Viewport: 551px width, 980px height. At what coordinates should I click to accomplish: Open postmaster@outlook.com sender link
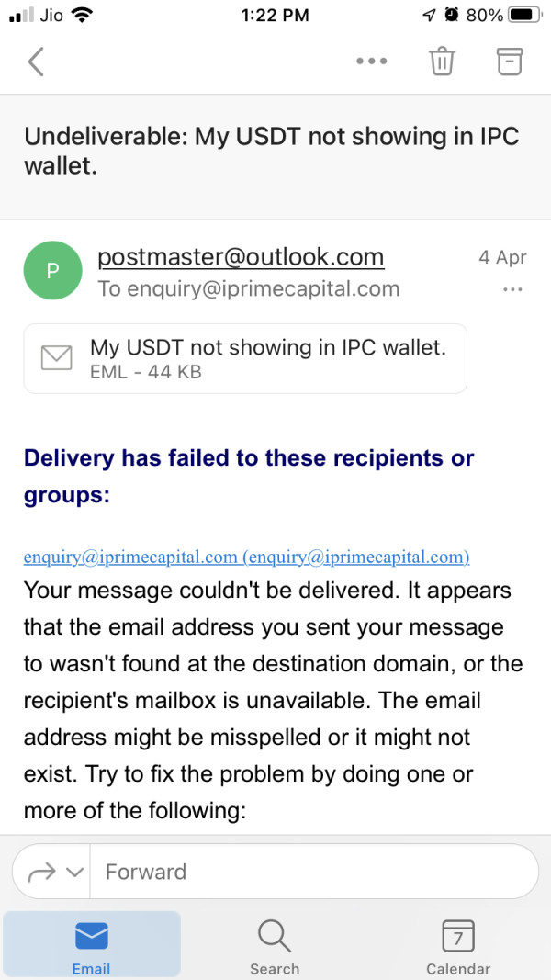coord(241,257)
